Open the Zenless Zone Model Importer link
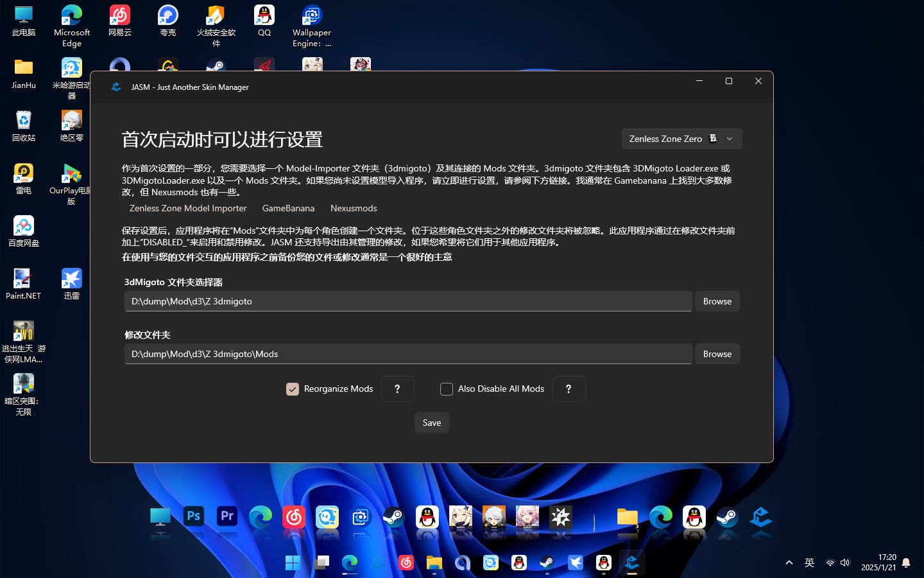Viewport: 924px width, 578px height. [187, 208]
